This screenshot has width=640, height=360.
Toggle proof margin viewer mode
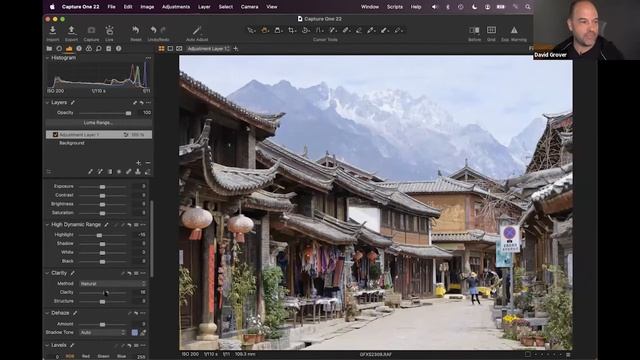click(179, 49)
